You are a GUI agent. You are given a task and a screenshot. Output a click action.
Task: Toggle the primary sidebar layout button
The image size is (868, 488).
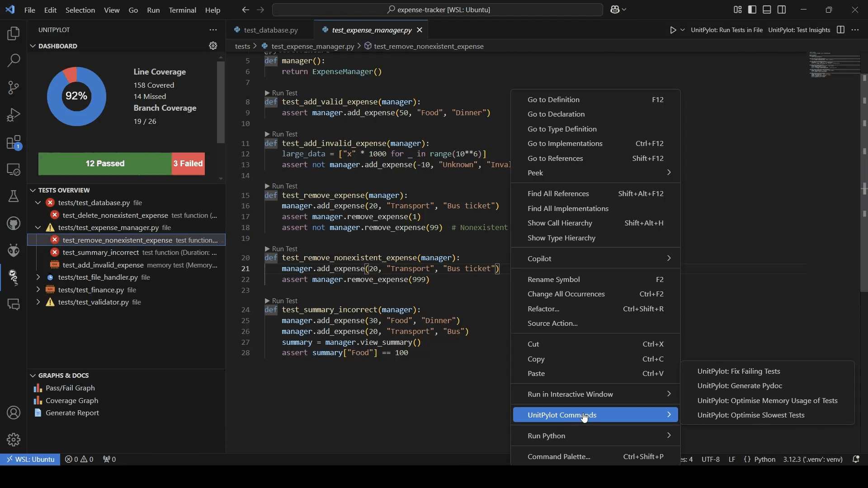point(752,9)
